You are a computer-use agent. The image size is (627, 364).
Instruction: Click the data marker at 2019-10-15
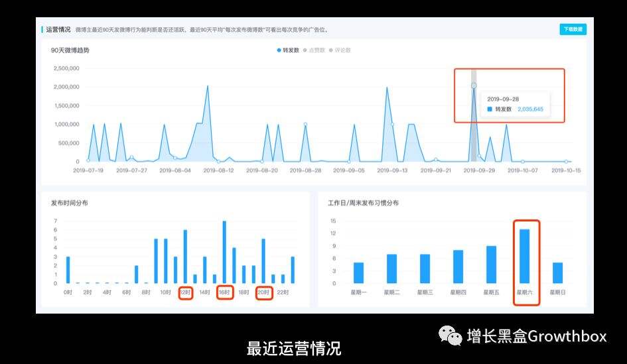click(x=566, y=161)
